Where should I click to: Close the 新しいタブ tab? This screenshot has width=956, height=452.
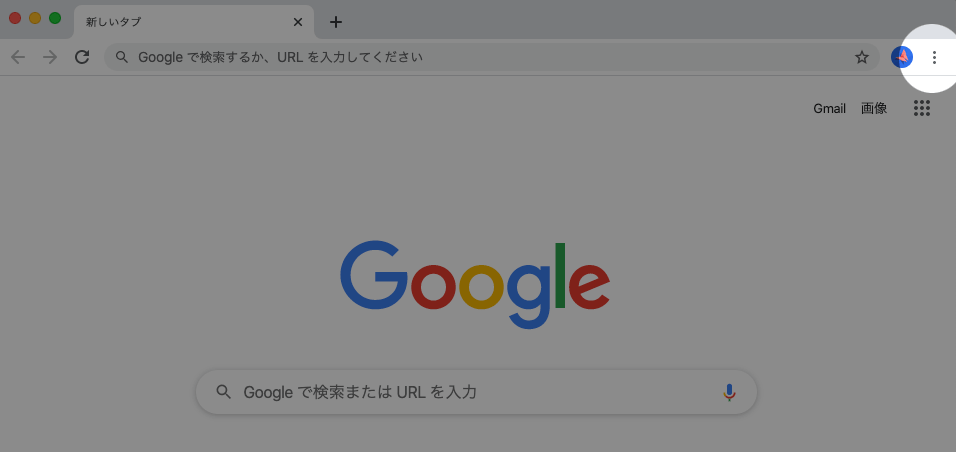pos(297,22)
